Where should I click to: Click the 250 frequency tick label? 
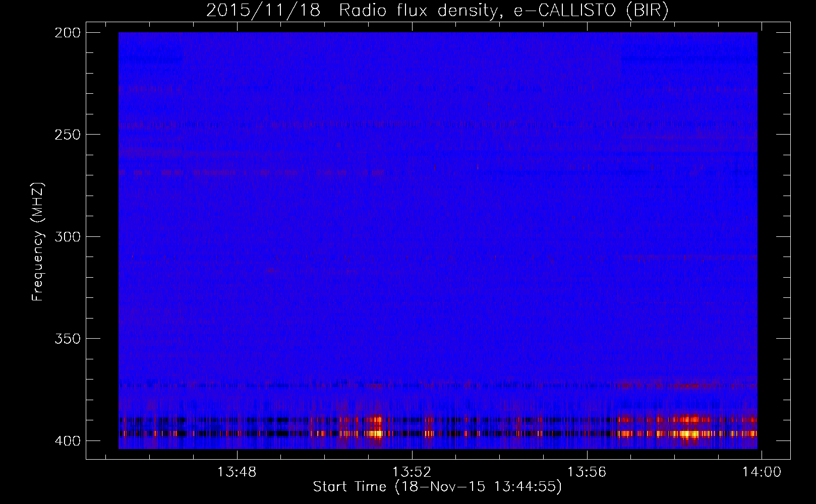coord(67,135)
